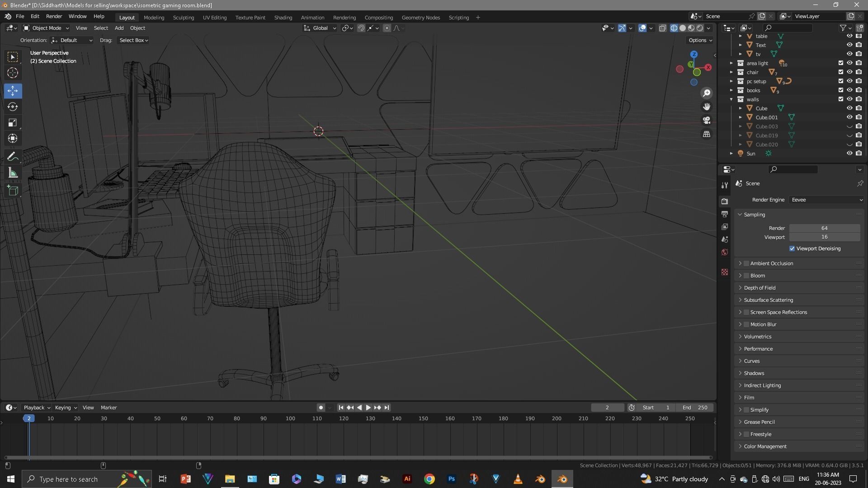
Task: Jump to the end frame
Action: coord(387,408)
